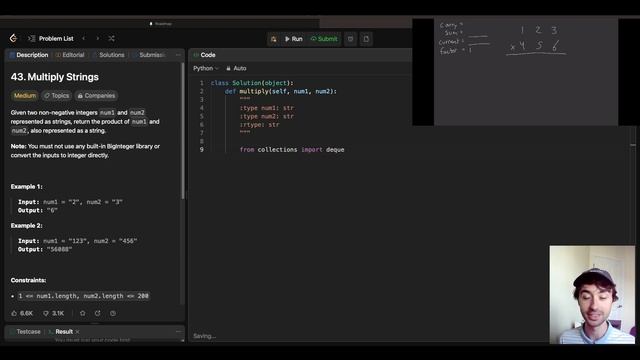
Task: Click the debugger icon beside Run
Action: [273, 39]
